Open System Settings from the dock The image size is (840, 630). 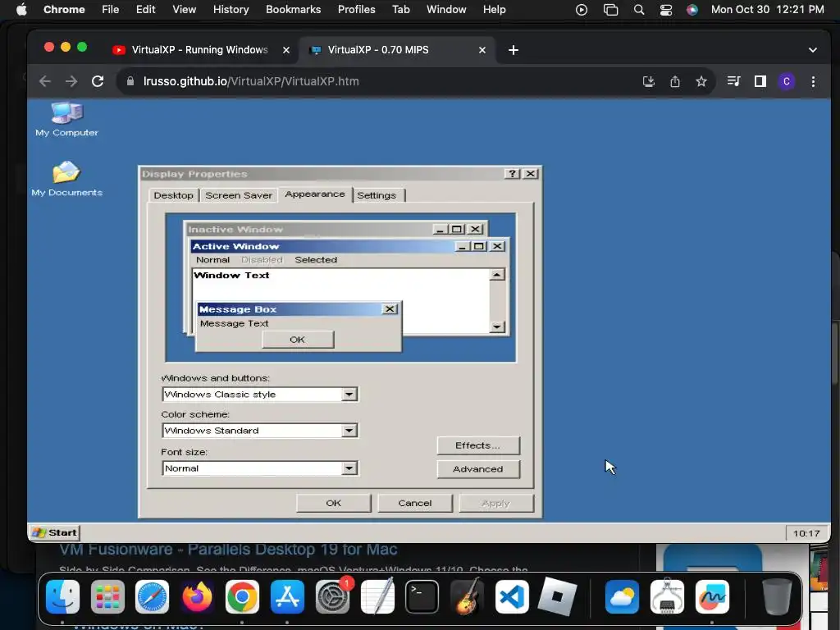coord(332,596)
